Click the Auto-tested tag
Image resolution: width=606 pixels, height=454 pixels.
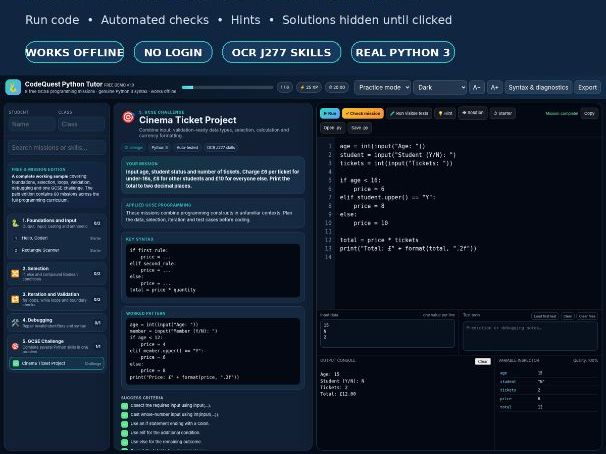(187, 148)
